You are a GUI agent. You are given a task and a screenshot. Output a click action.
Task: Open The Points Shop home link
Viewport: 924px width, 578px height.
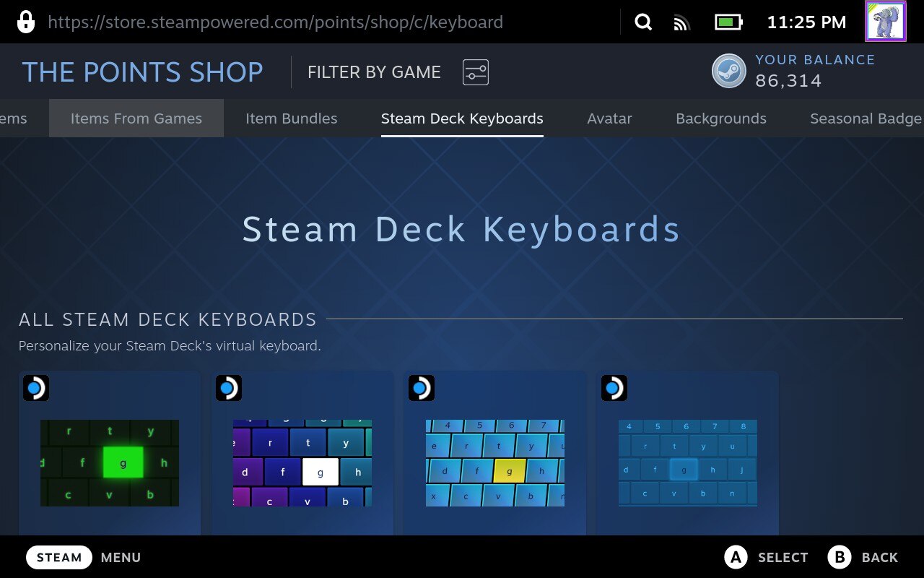(143, 72)
